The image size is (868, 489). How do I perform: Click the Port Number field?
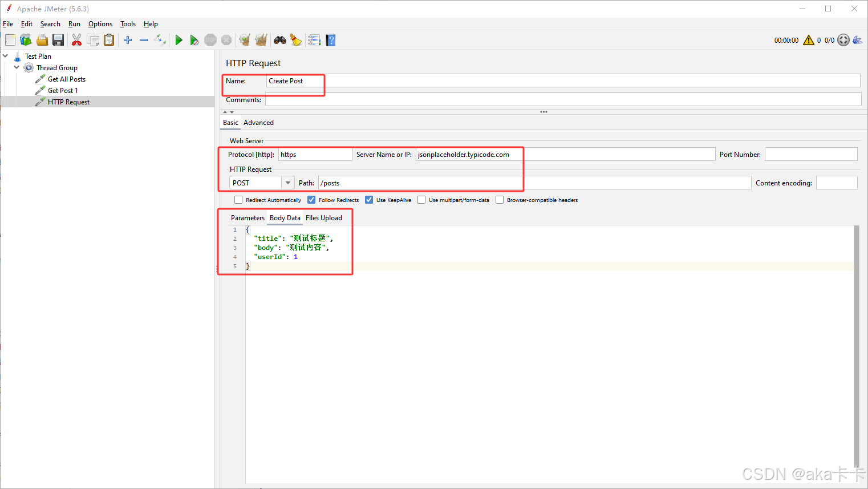coord(811,155)
